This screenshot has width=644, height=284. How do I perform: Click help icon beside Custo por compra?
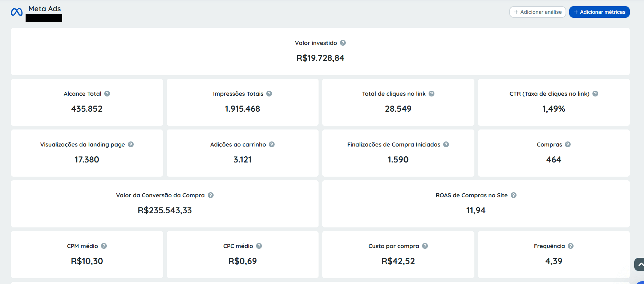[425, 246]
